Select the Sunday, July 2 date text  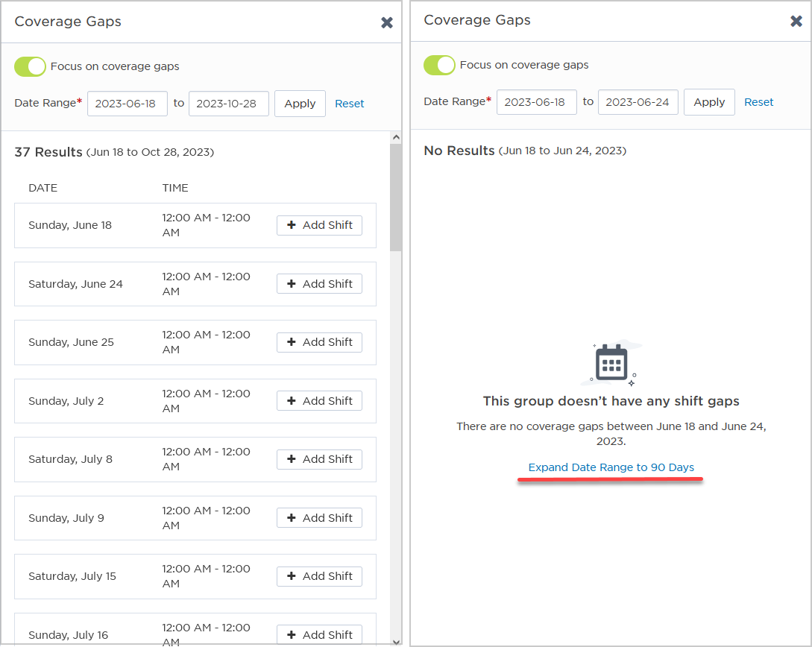[66, 401]
